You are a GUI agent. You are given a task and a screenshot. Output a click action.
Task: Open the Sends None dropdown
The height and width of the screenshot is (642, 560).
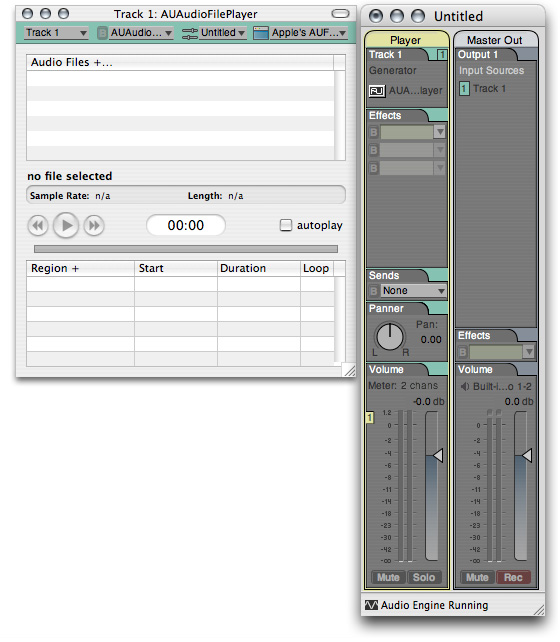point(413,291)
